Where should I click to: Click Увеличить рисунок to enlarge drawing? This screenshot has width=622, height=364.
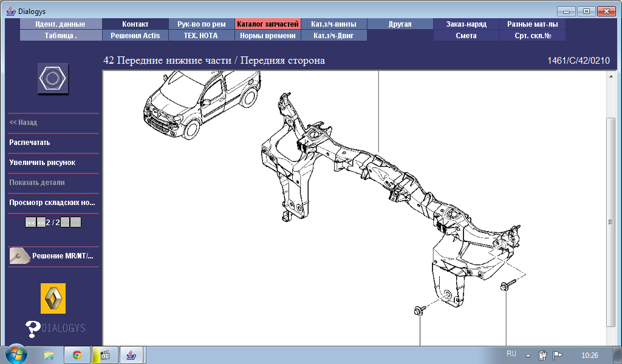coord(42,163)
